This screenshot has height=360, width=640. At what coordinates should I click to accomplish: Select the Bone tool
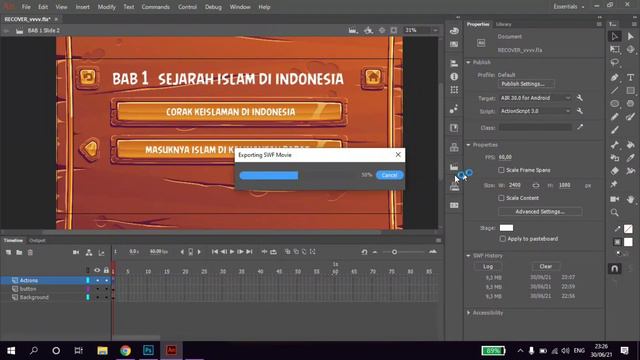[615, 144]
